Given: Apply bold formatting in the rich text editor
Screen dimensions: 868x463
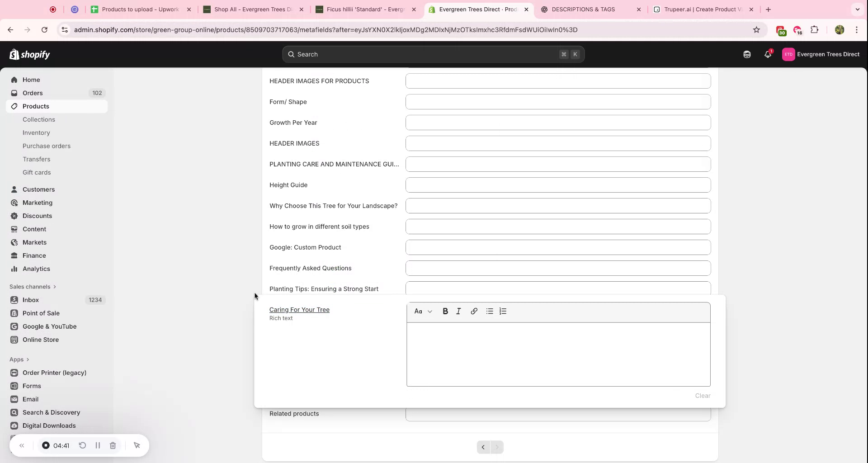Looking at the screenshot, I should point(445,311).
